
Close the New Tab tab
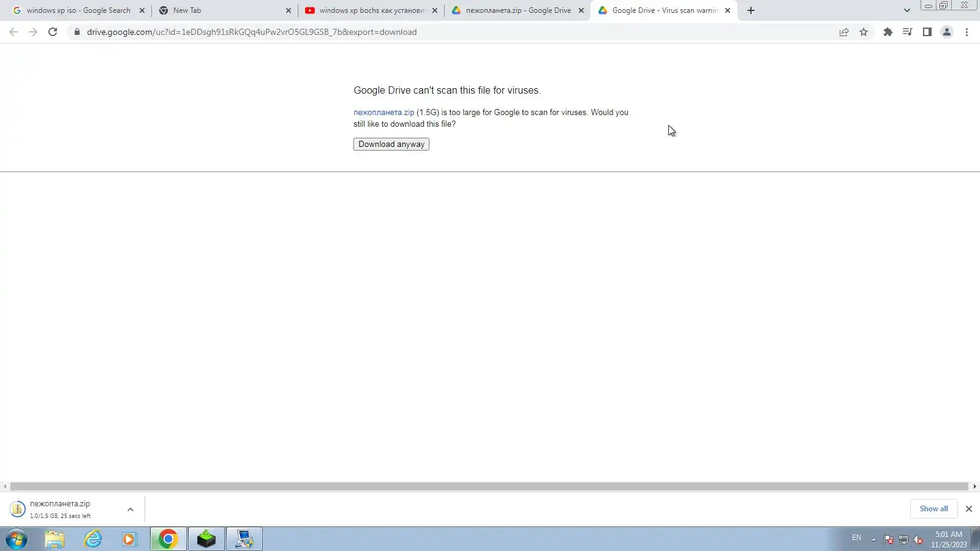click(288, 10)
